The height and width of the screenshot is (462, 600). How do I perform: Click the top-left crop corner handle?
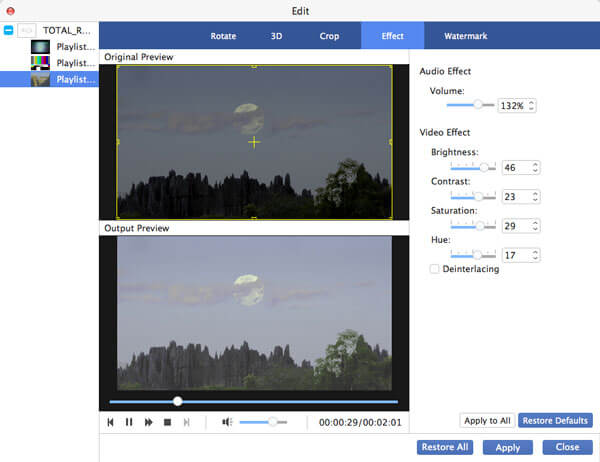click(x=117, y=67)
